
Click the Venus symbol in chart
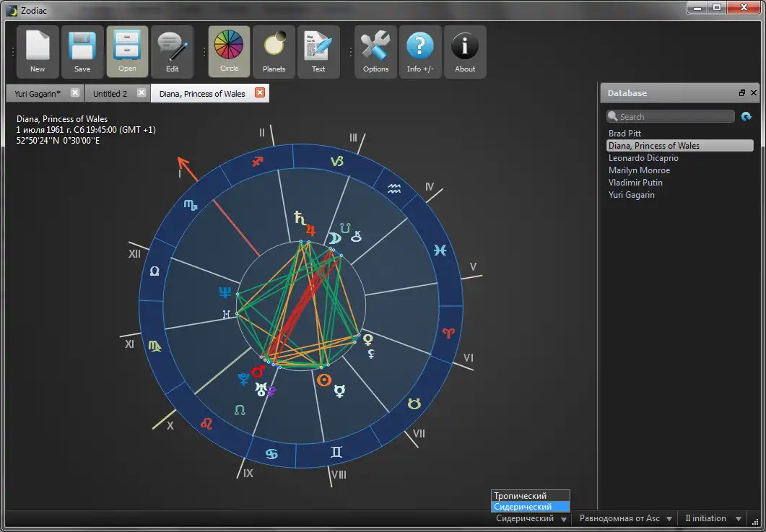point(367,339)
